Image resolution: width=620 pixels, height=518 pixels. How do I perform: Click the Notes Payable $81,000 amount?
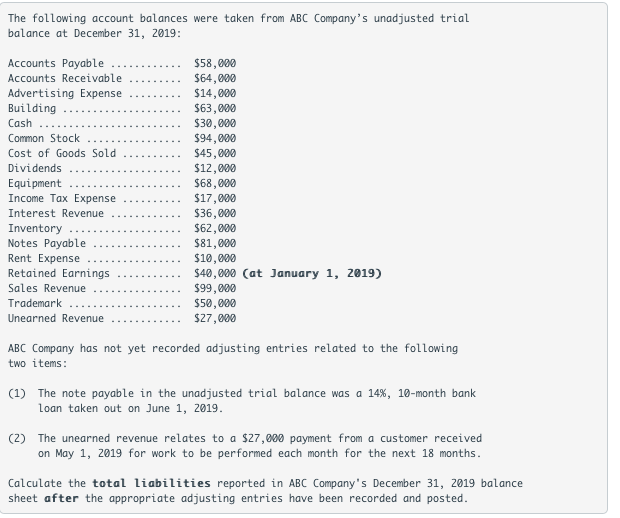[214, 243]
